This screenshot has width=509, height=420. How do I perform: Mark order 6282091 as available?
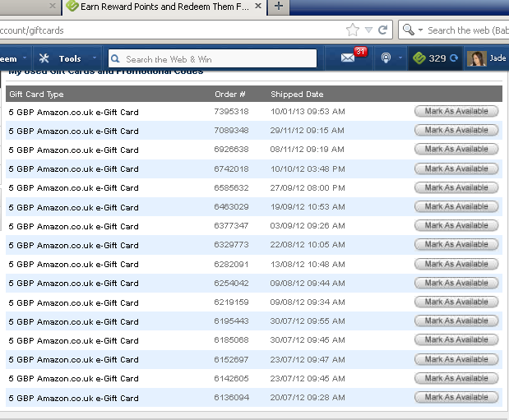click(x=456, y=264)
